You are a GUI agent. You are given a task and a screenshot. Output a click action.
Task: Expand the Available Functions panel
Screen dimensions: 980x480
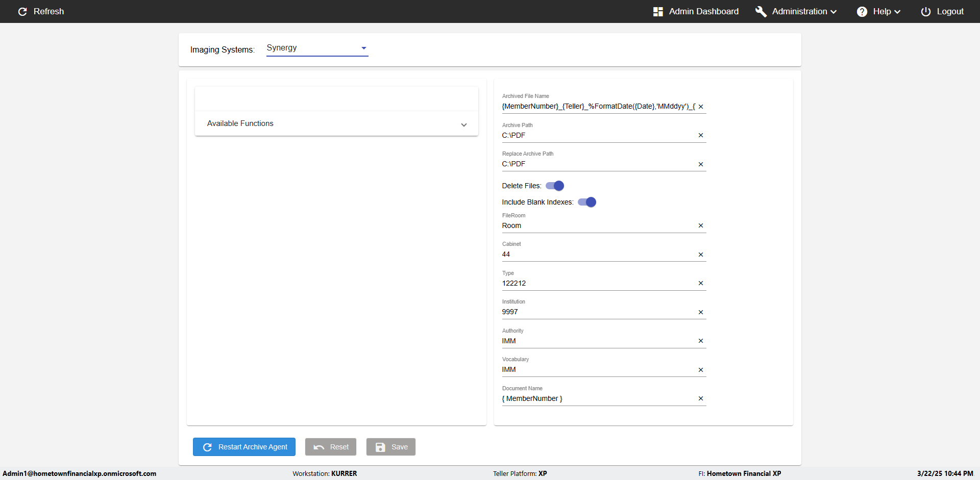pos(336,123)
